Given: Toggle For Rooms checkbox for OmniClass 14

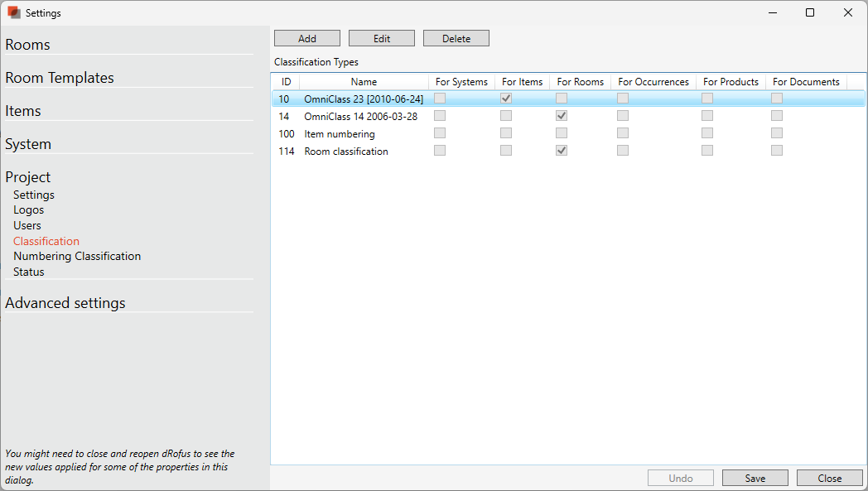Looking at the screenshot, I should click(x=562, y=116).
